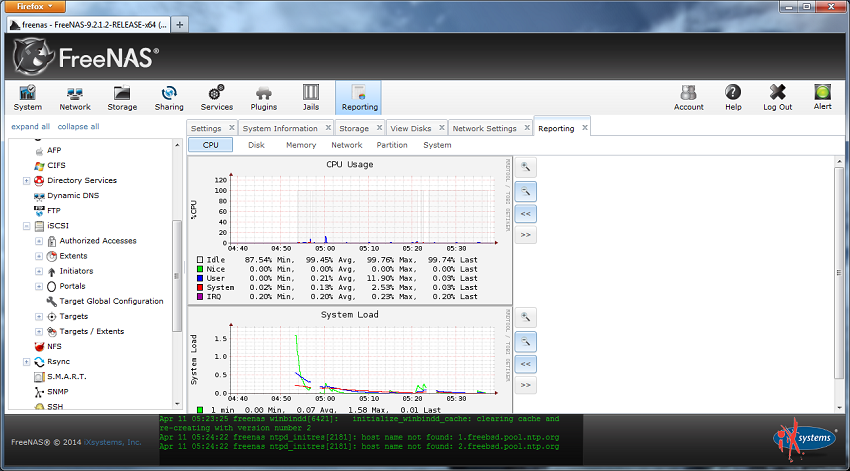
Task: Open the Help icon
Action: (733, 98)
